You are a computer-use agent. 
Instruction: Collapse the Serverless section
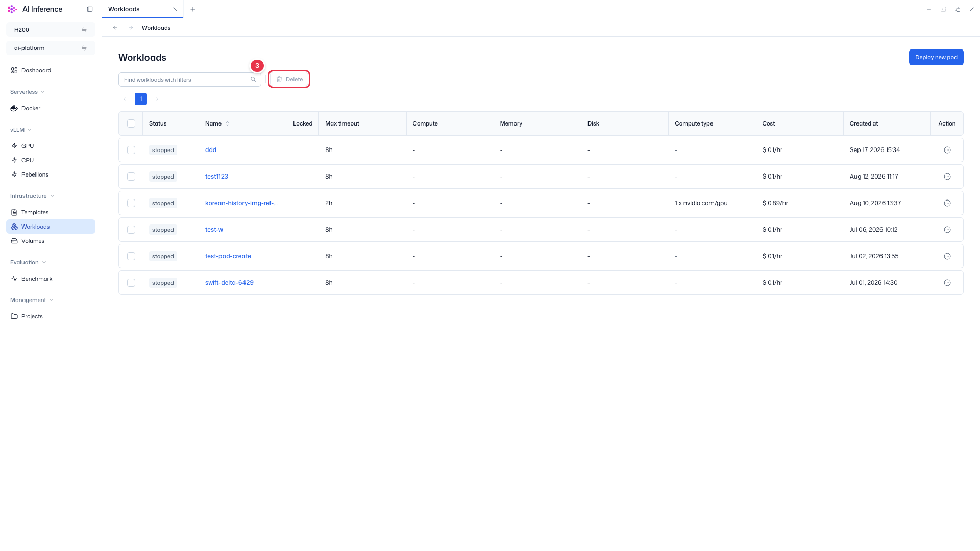point(28,92)
